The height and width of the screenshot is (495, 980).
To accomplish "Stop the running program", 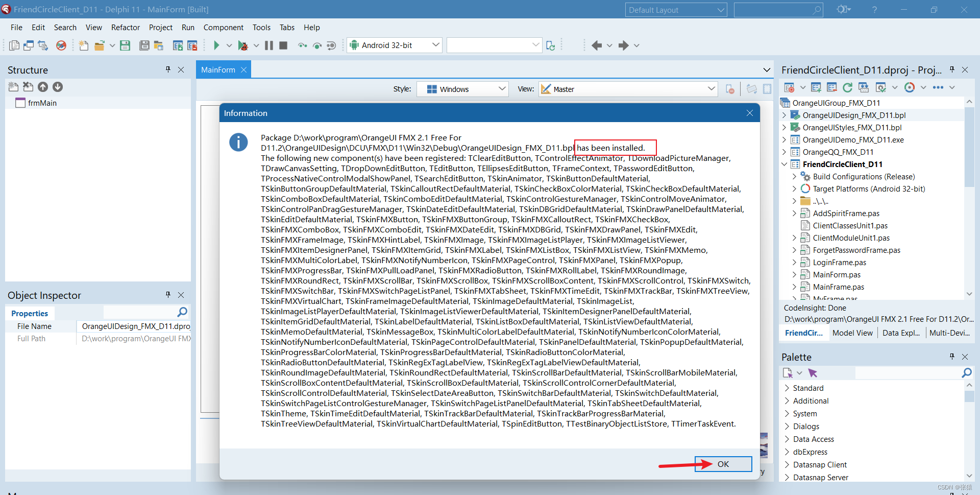I will (283, 45).
